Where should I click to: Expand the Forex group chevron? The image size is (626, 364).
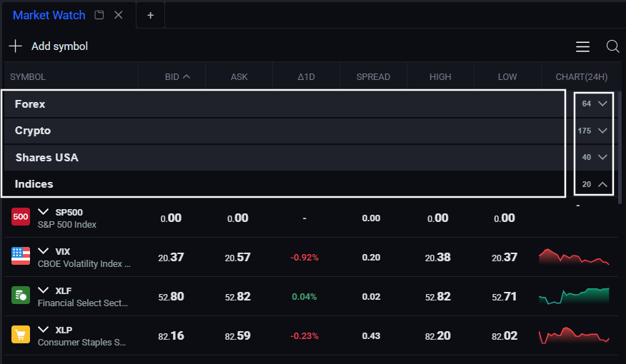click(x=602, y=103)
